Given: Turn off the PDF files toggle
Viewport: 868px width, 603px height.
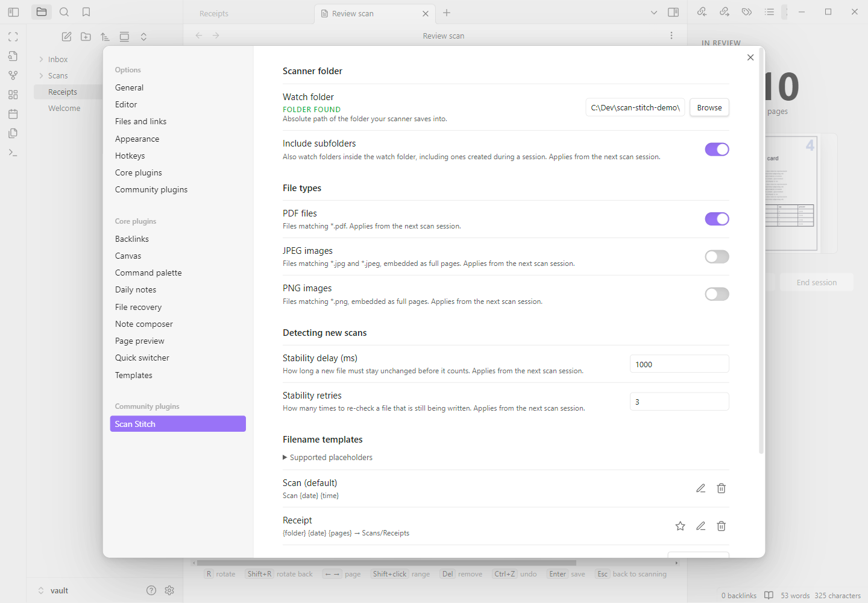Looking at the screenshot, I should click(717, 219).
